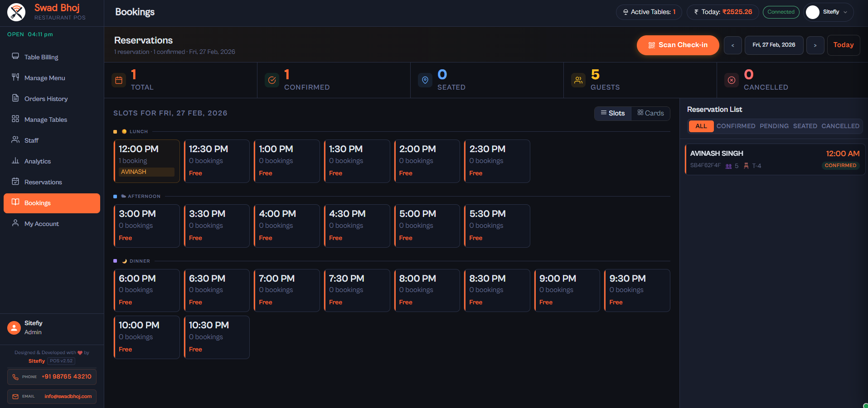Open the date picker showing Fri, 27 Feb, 2026
Viewport: 868px width, 408px height.
pos(774,45)
